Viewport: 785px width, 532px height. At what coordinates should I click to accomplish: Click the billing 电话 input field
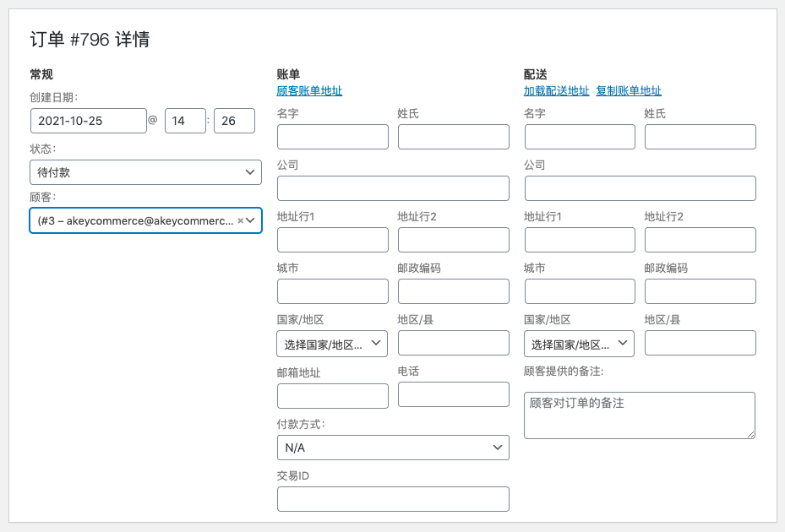[453, 394]
